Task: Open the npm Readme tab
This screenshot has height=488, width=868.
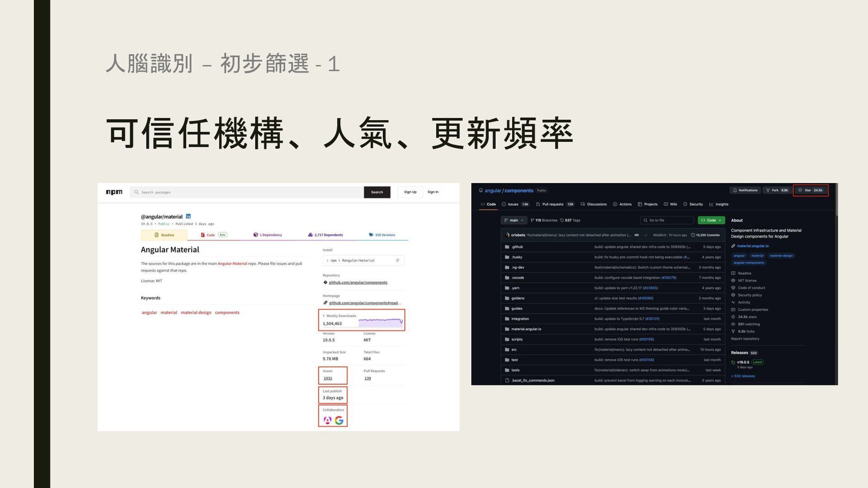Action: [x=164, y=235]
